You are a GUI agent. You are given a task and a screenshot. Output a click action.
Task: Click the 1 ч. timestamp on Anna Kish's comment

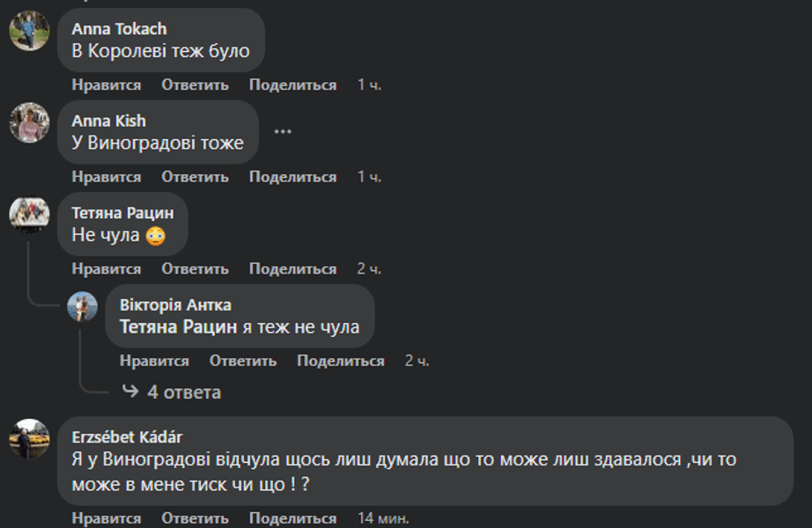coord(369,177)
